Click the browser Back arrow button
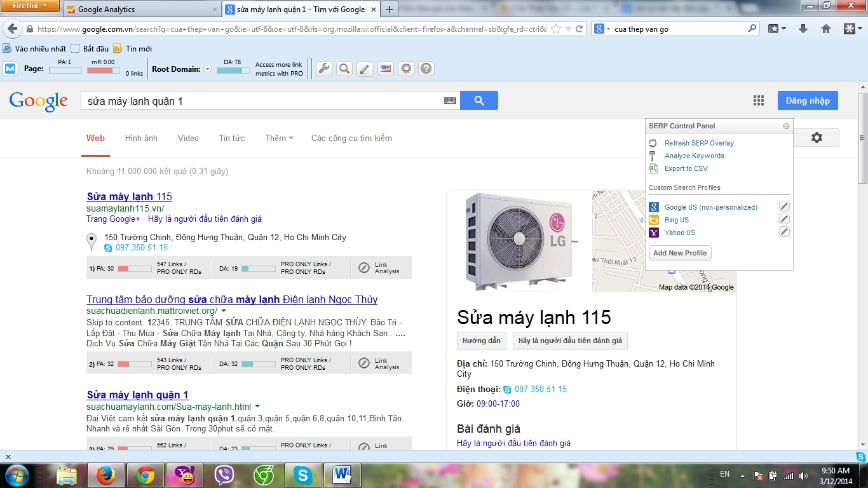The height and width of the screenshot is (488, 868). (12, 29)
